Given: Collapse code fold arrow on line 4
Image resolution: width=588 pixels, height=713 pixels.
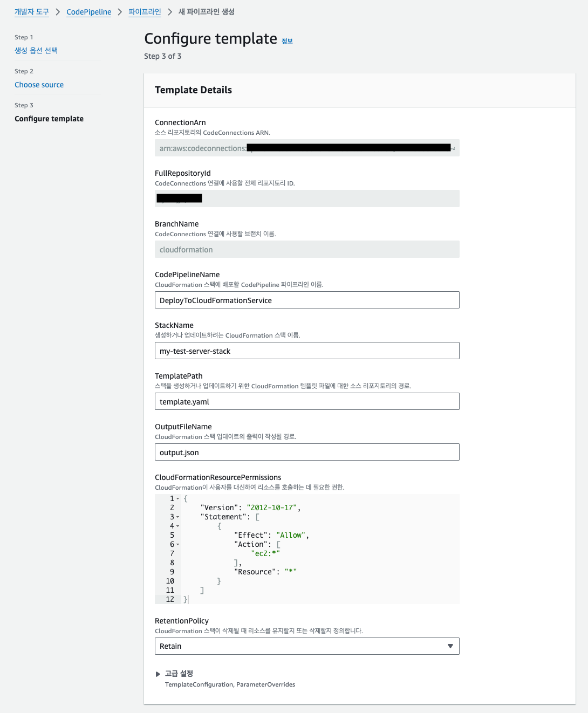Looking at the screenshot, I should [178, 526].
